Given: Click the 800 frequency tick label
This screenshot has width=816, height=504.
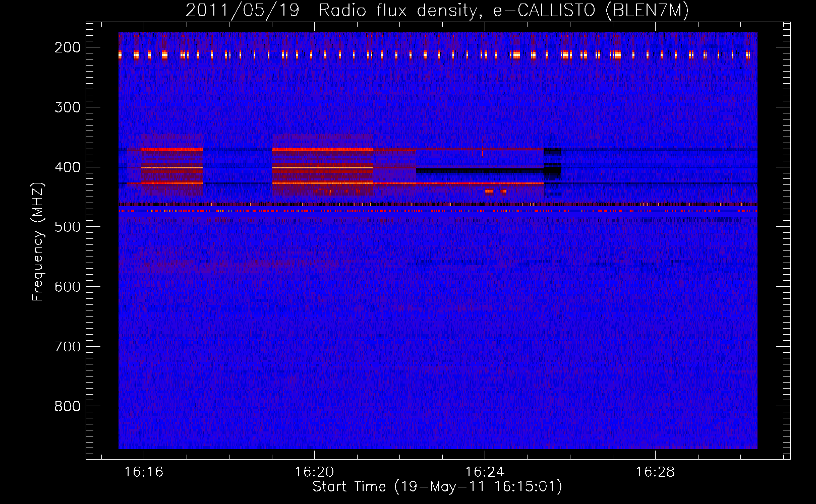Looking at the screenshot, I should (x=68, y=406).
